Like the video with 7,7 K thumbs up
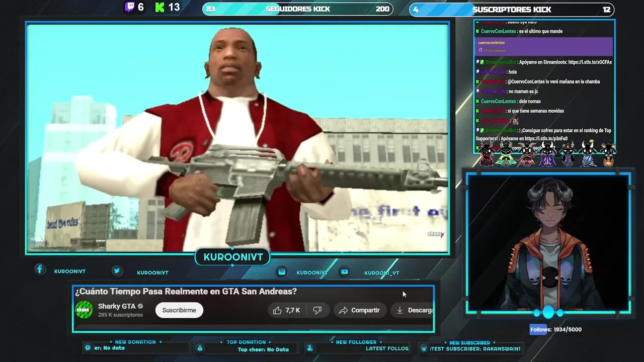The image size is (644, 362). pos(286,310)
